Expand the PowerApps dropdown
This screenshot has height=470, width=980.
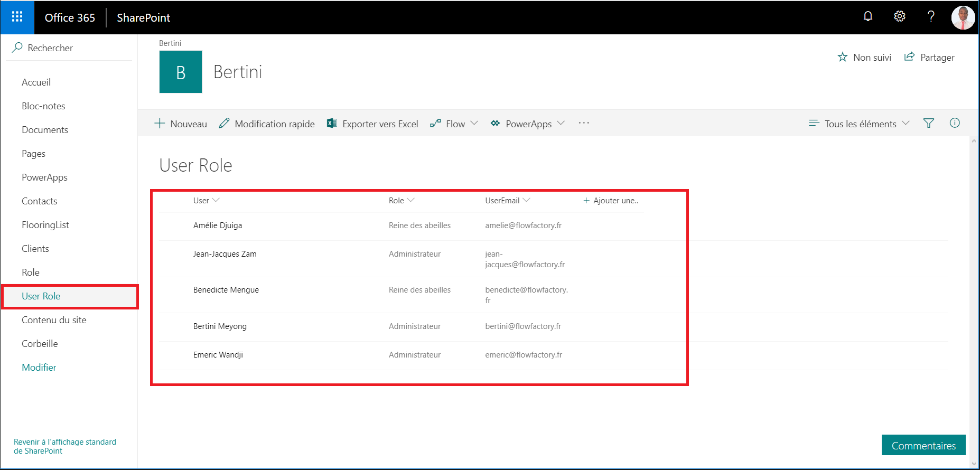pos(528,124)
